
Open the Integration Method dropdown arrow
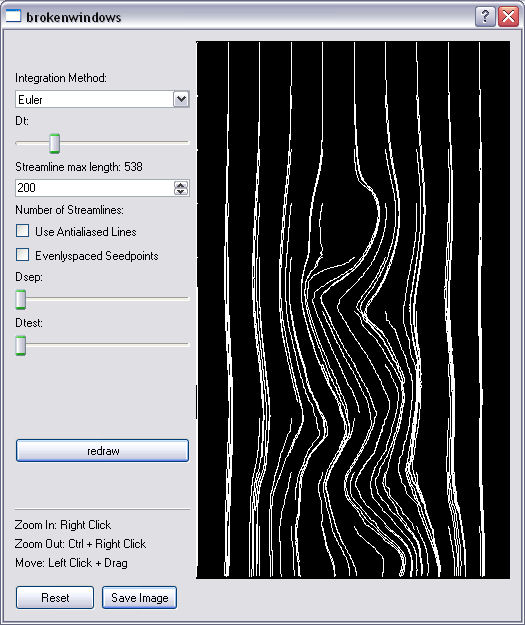[181, 99]
